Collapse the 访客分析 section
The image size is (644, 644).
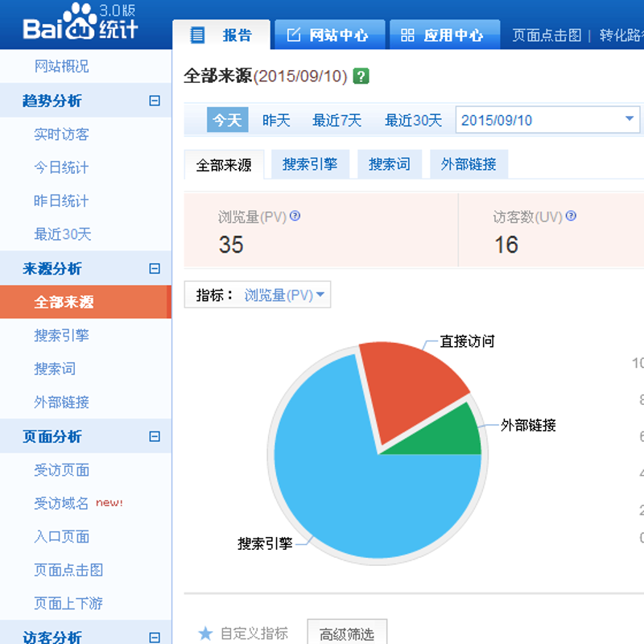(x=155, y=637)
